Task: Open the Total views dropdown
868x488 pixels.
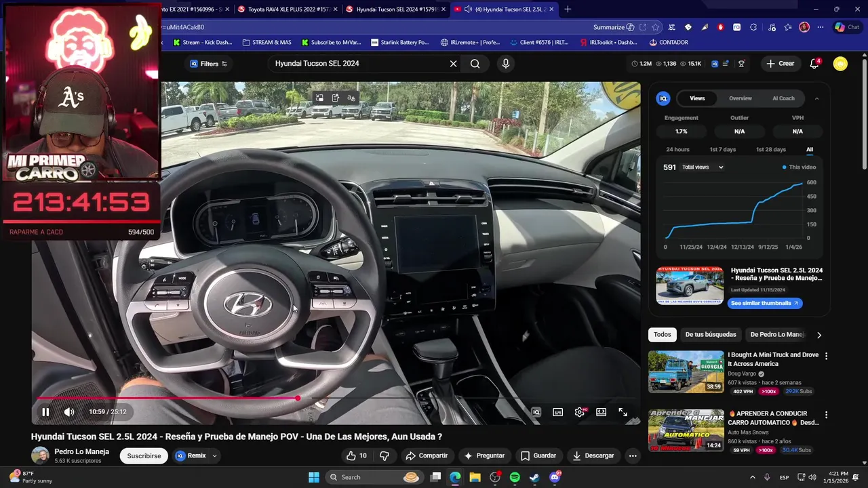Action: [703, 167]
